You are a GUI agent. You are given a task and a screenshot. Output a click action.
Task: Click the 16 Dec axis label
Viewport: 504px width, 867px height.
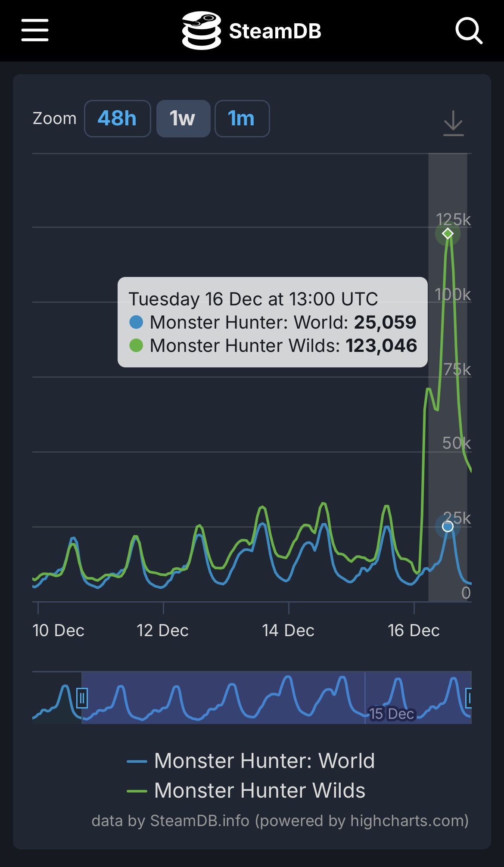pos(414,631)
